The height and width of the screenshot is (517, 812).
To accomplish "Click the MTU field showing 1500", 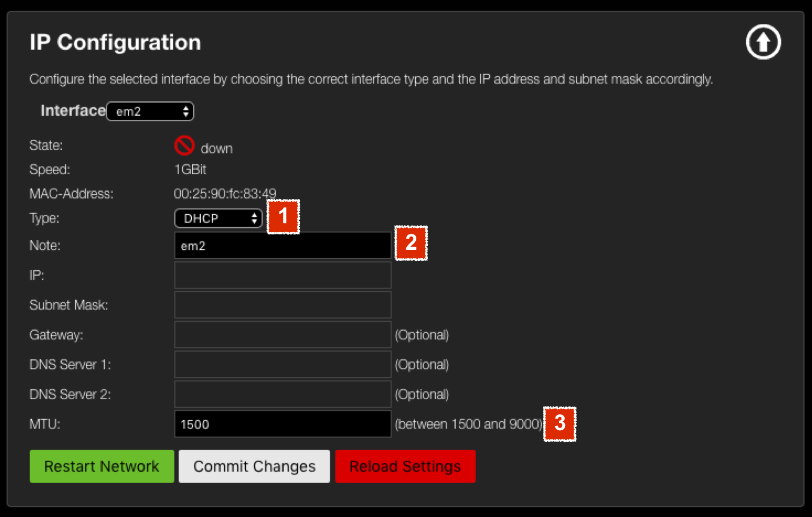I will pos(283,424).
